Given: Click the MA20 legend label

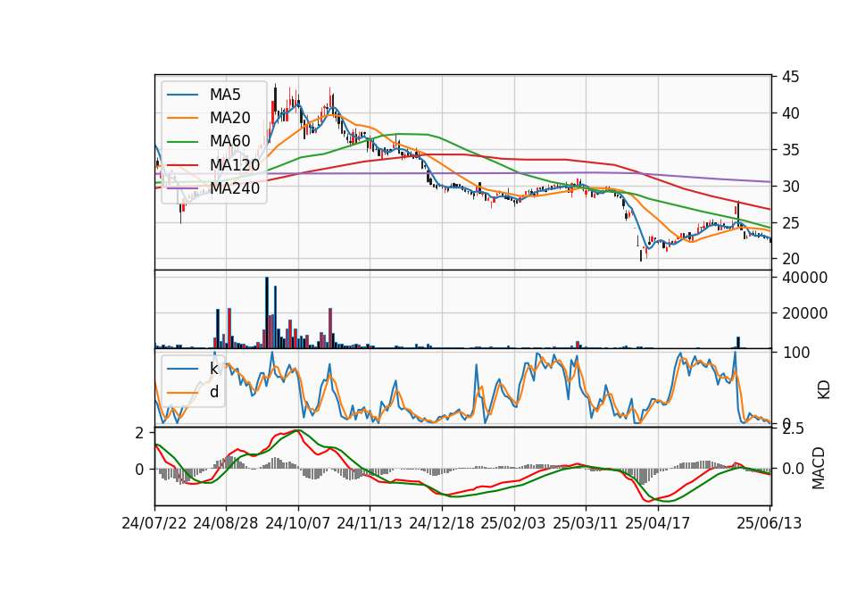Looking at the screenshot, I should pyautogui.click(x=229, y=118).
